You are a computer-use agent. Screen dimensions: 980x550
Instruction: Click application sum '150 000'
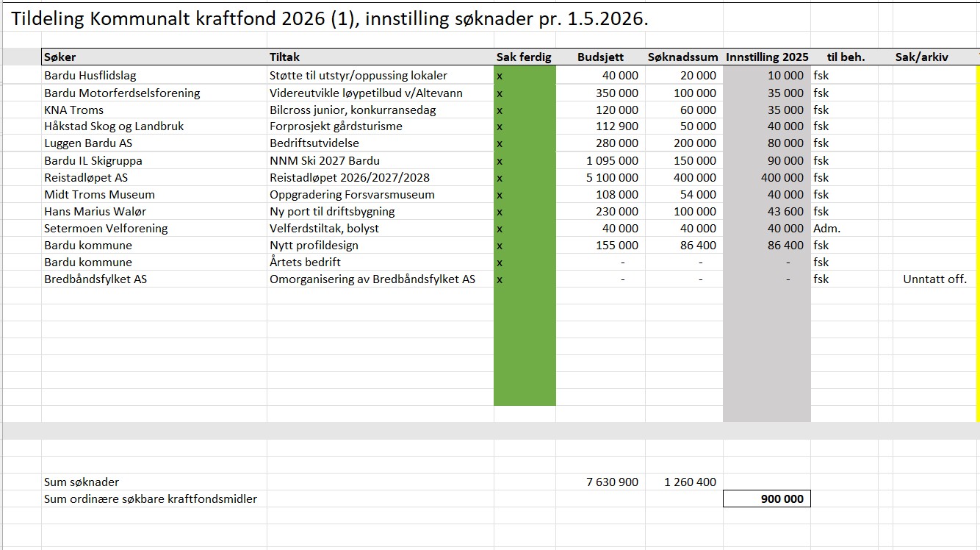[695, 160]
